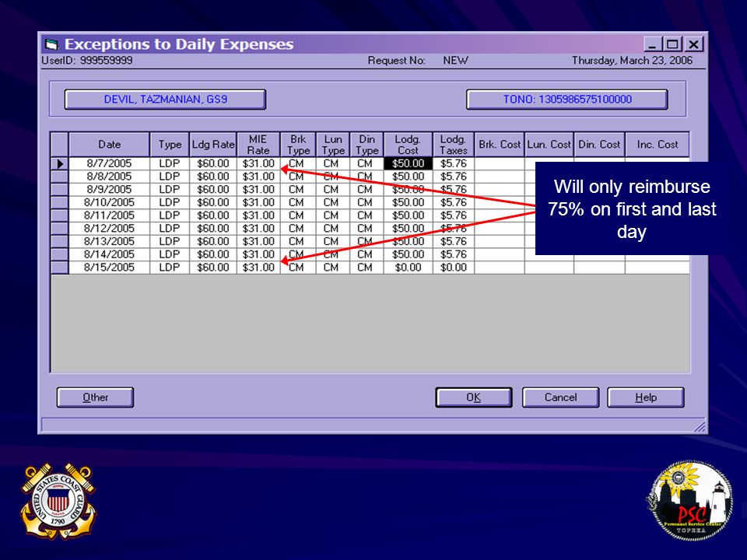Click the DEVIL, TAZMANIAN, GS9 button

point(165,100)
